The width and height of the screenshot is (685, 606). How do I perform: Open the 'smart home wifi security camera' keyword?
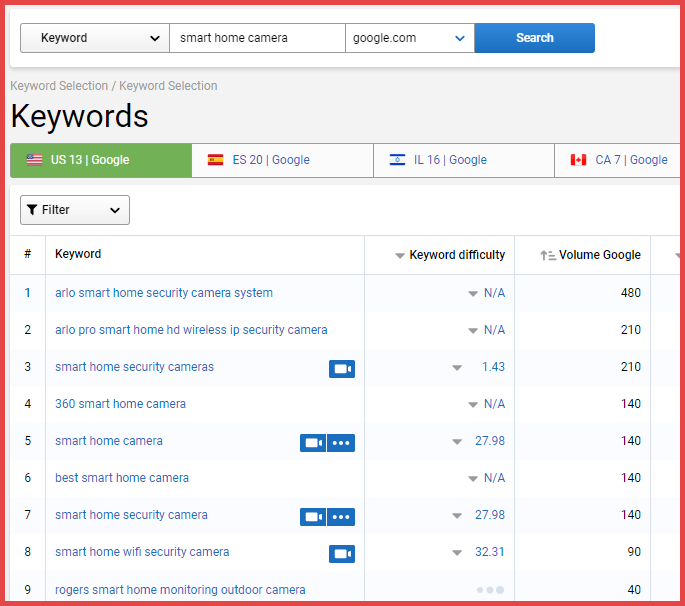coord(142,552)
